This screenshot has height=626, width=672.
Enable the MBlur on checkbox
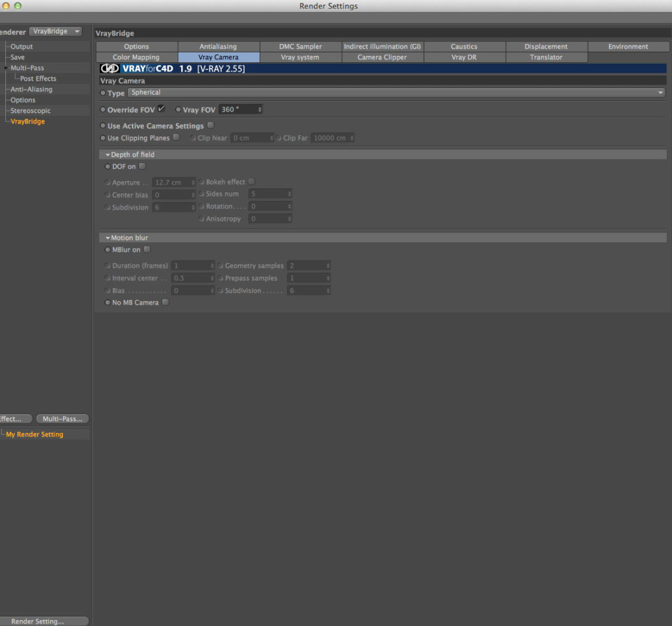click(147, 249)
